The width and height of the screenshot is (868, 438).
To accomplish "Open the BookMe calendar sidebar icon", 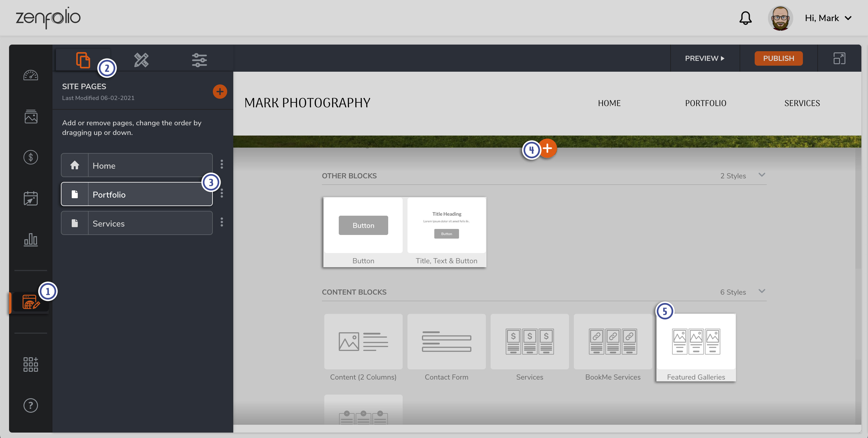I will [31, 198].
